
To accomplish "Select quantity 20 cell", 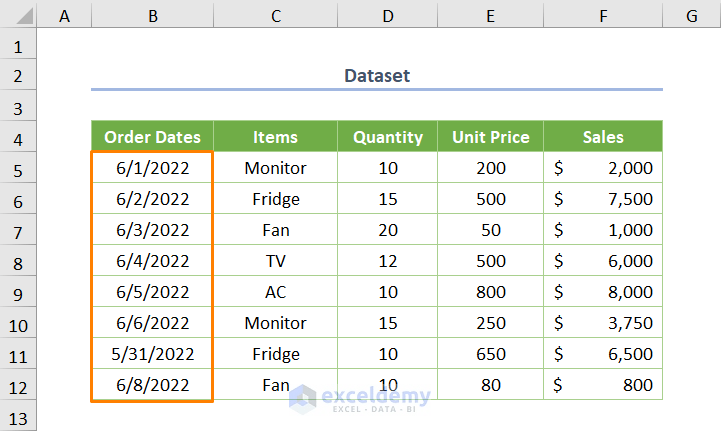I will pyautogui.click(x=388, y=229).
